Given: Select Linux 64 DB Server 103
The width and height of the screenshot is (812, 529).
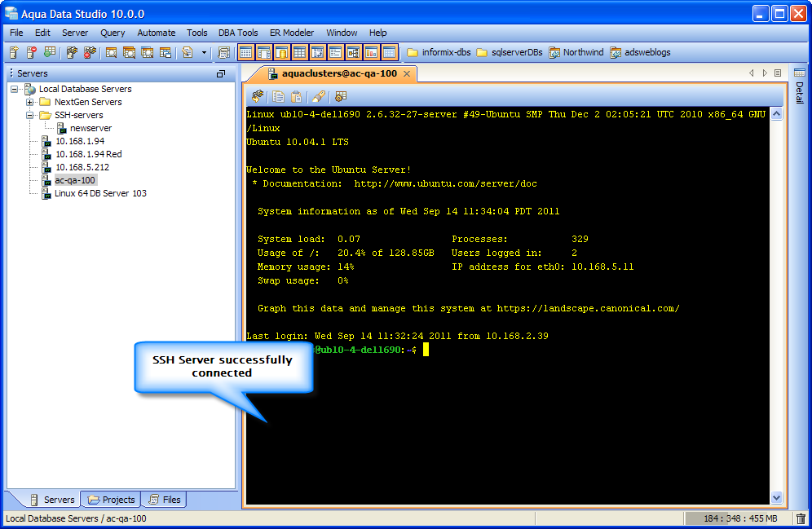Looking at the screenshot, I should tap(94, 193).
